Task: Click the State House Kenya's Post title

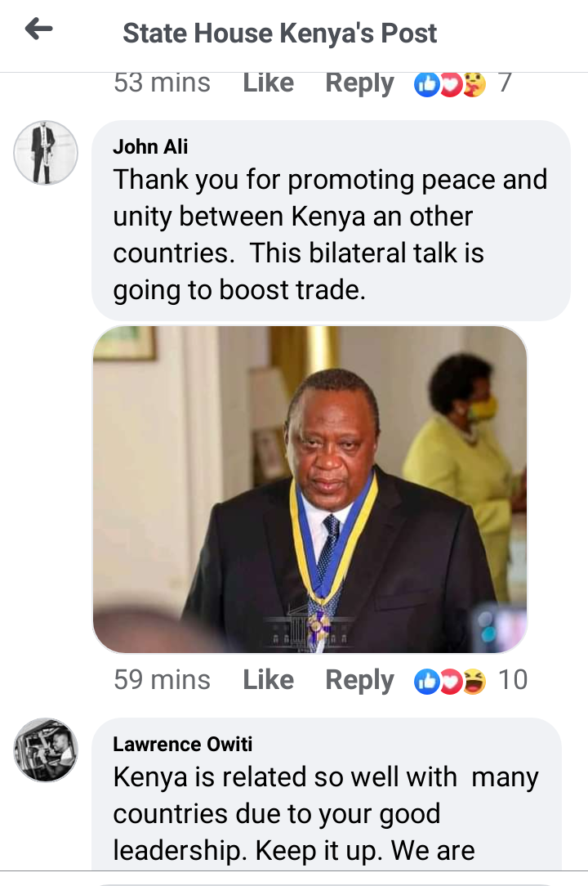Action: [x=279, y=33]
